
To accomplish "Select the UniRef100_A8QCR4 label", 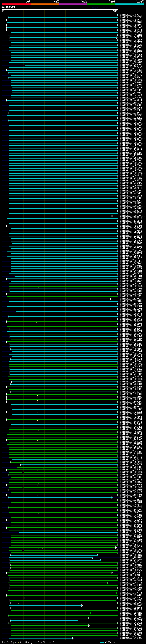I will point(131,387).
